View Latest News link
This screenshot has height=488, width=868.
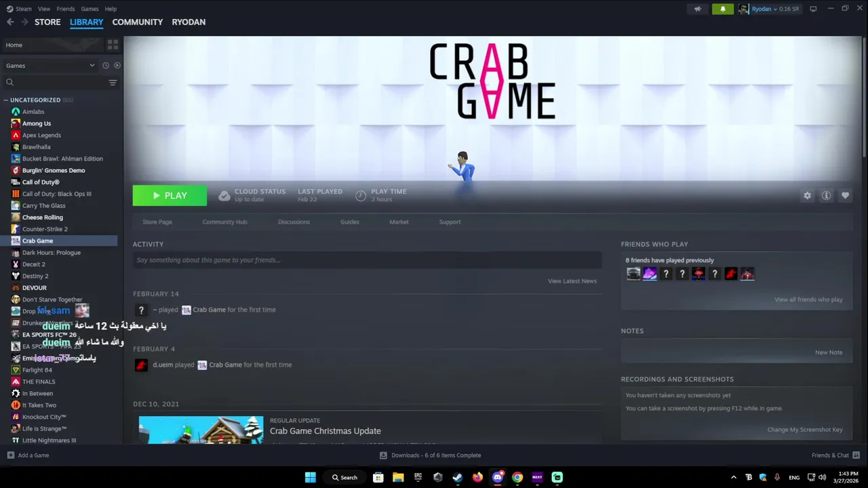(x=572, y=281)
